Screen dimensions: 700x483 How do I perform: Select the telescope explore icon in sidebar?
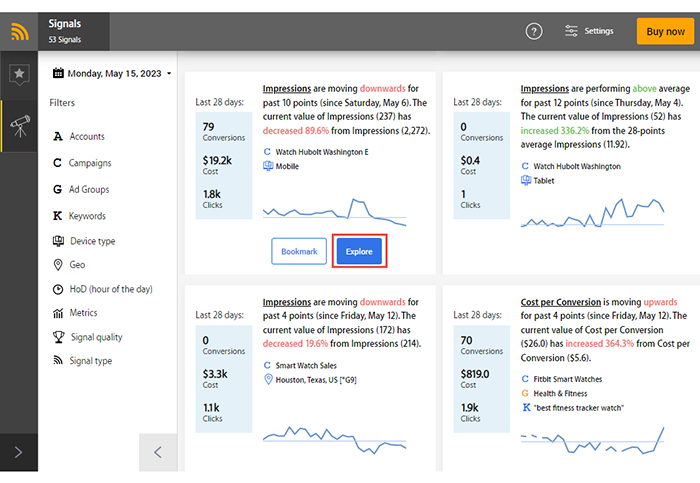point(20,126)
